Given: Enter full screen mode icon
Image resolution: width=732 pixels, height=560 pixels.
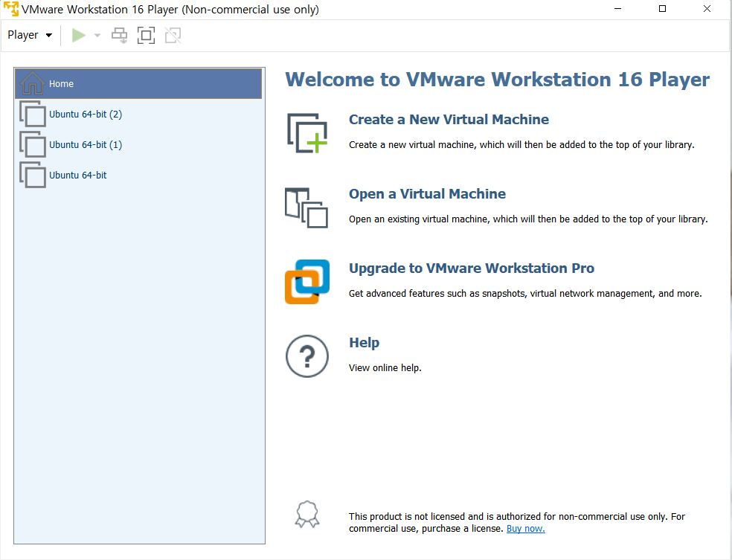Looking at the screenshot, I should (146, 36).
